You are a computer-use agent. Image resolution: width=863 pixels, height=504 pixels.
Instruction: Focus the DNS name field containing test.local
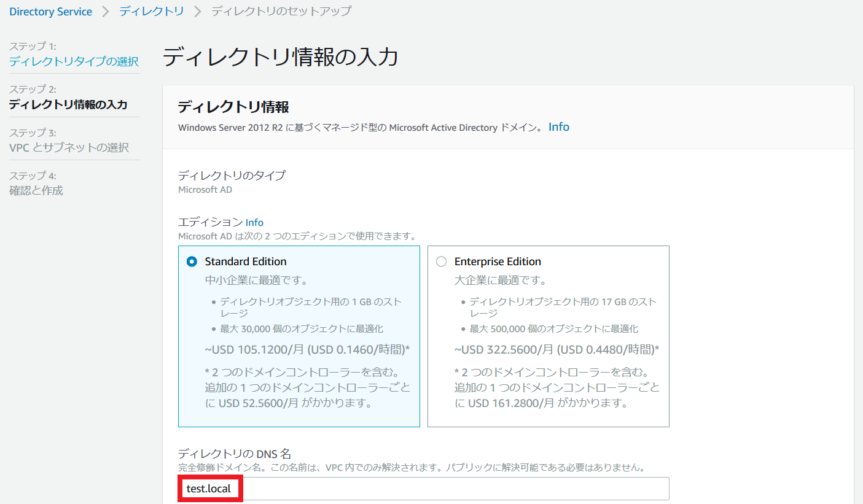coord(423,489)
